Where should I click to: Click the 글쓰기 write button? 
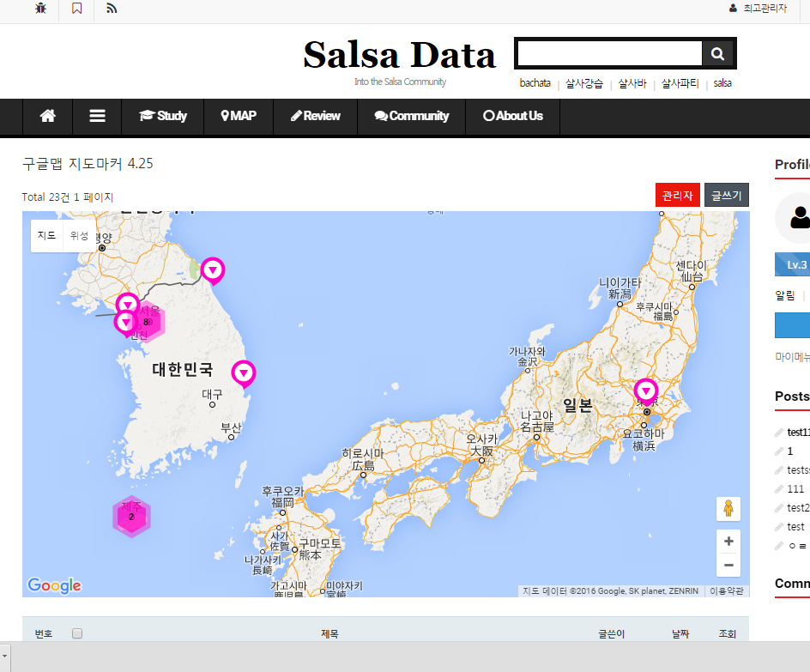point(727,196)
